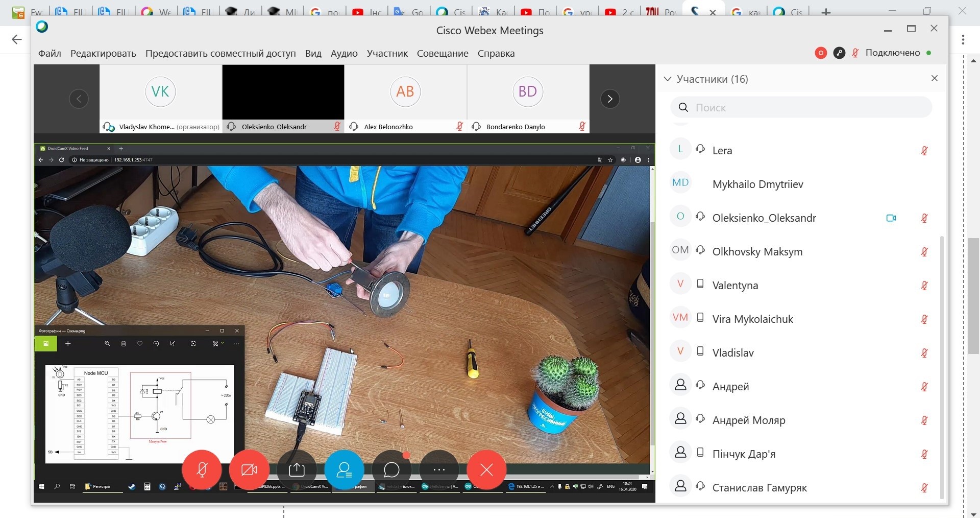Open new browser tab with plus button
Image resolution: width=980 pixels, height=518 pixels.
pyautogui.click(x=826, y=12)
